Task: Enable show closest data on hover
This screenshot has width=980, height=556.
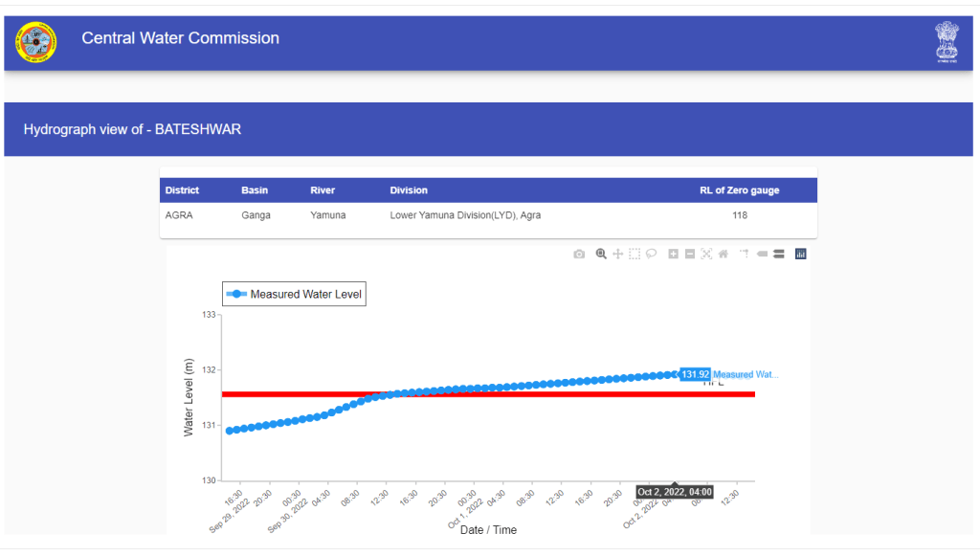Action: tap(763, 254)
